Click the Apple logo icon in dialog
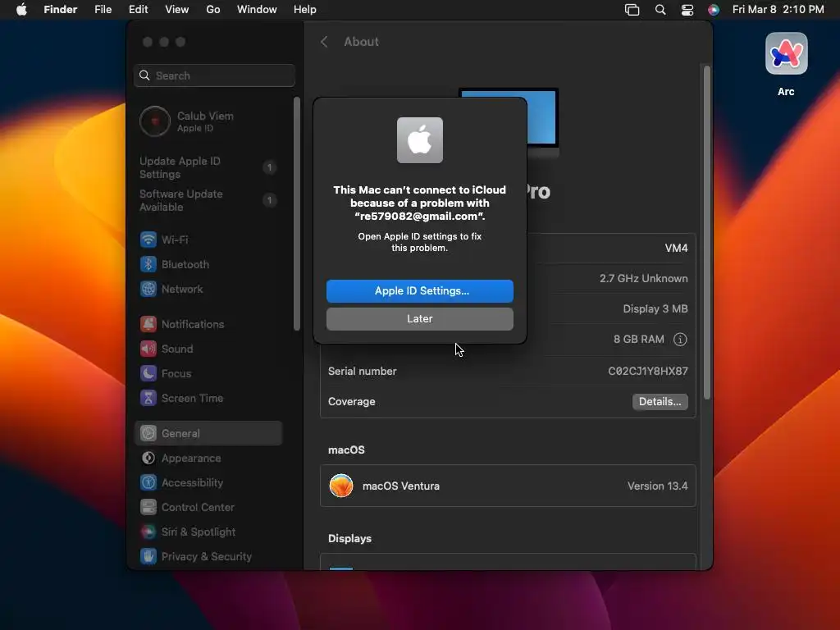This screenshot has width=840, height=630. [419, 140]
